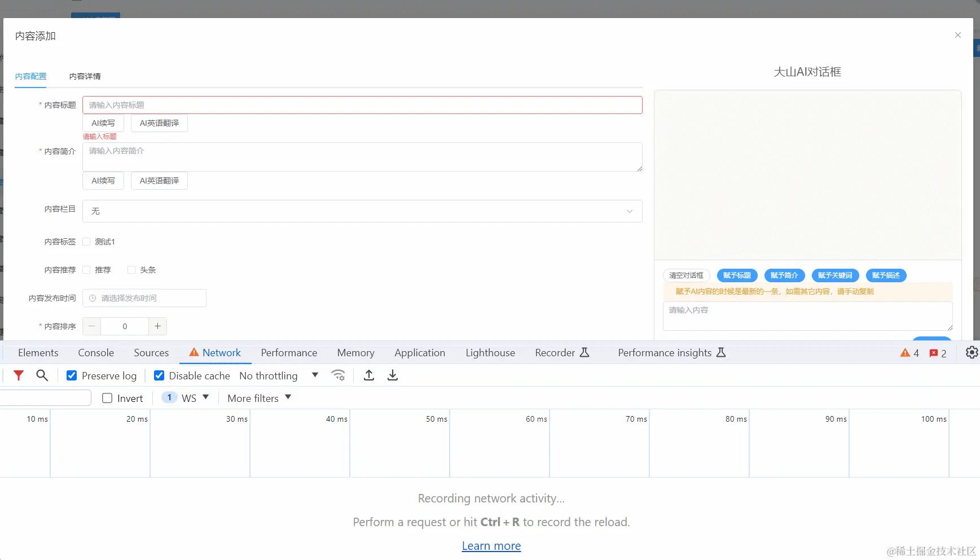Open the issues flag indicator showing 2
The image size is (980, 560).
coord(938,353)
